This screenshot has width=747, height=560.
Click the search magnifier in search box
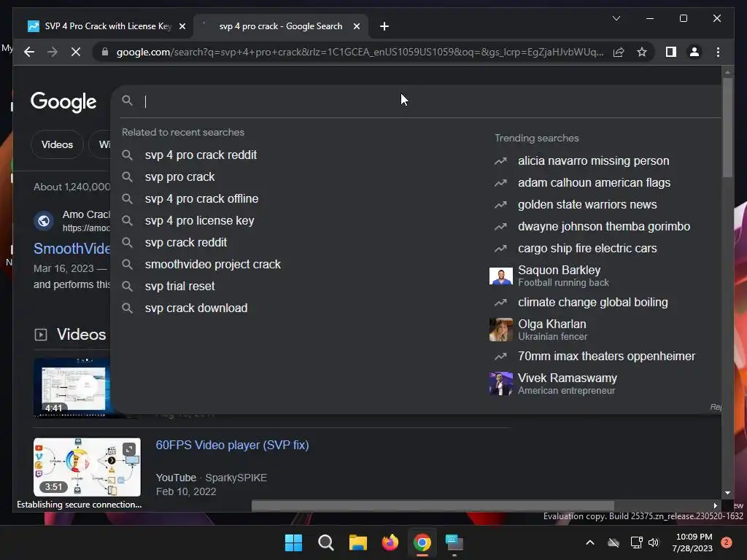click(x=127, y=101)
